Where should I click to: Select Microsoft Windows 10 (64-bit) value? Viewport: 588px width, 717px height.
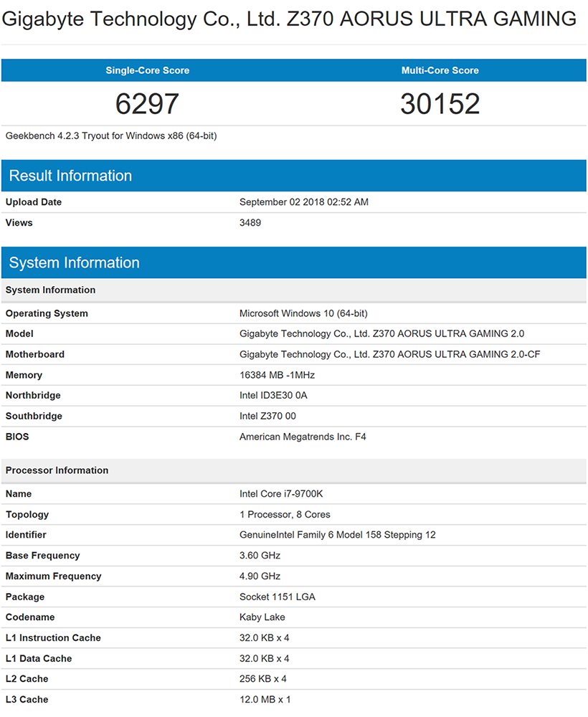point(303,313)
